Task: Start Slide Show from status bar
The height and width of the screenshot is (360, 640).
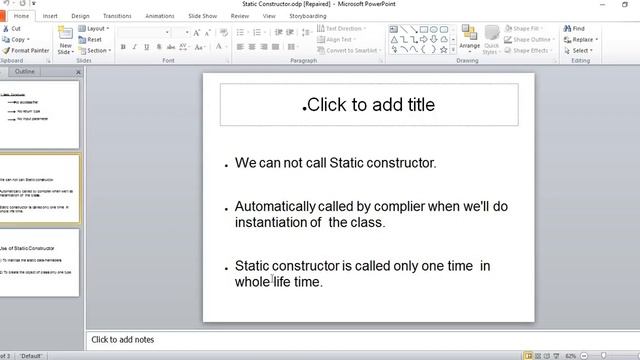Action: coord(556,356)
